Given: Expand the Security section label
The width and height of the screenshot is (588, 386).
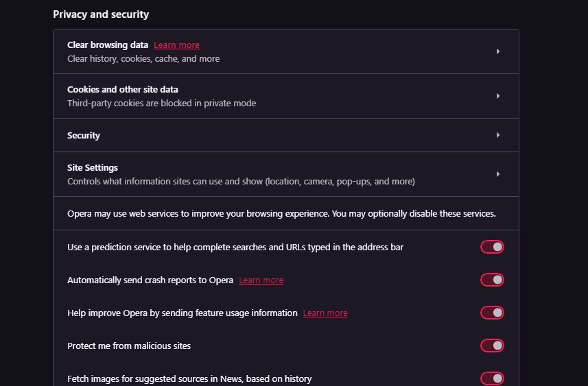Looking at the screenshot, I should click(84, 136).
